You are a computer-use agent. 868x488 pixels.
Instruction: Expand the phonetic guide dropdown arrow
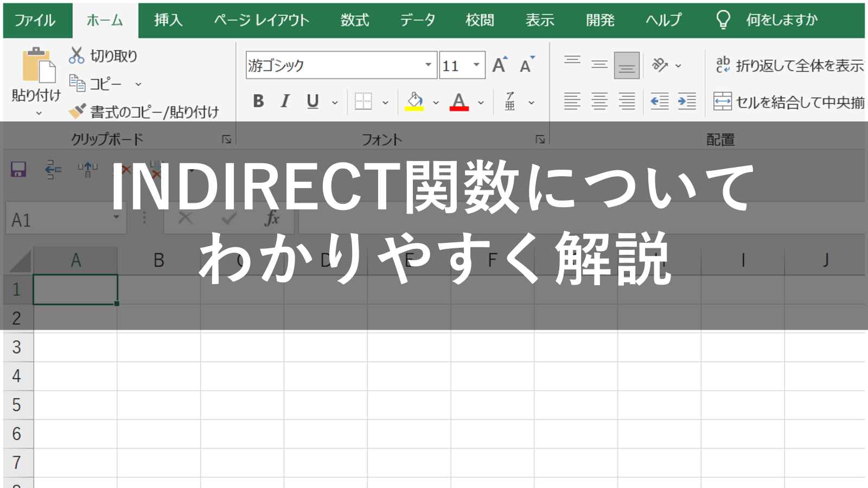coord(532,102)
